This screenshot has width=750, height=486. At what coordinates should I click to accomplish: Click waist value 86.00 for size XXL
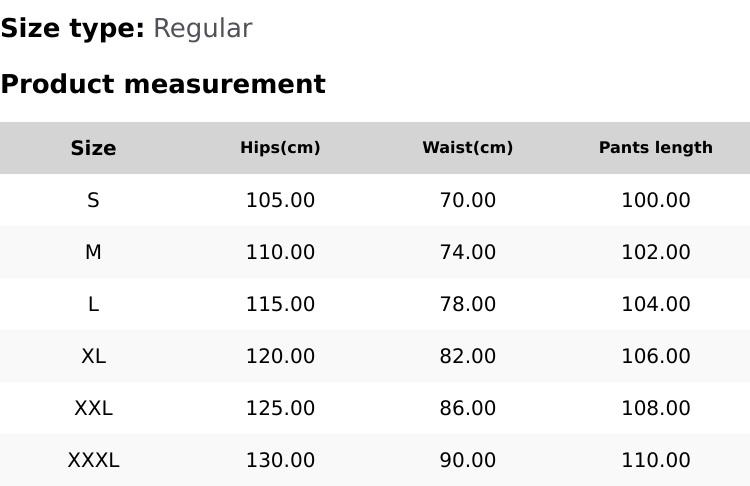[x=467, y=408]
